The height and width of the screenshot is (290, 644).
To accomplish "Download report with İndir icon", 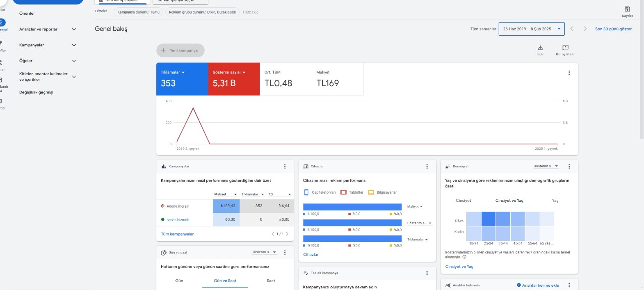I will [540, 48].
